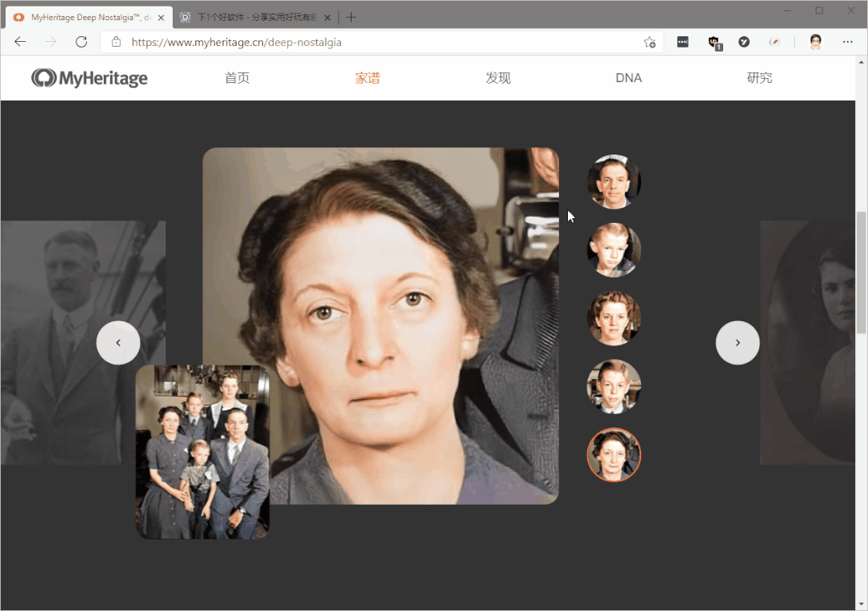
Task: Open the dark square extension icon
Action: coord(682,42)
